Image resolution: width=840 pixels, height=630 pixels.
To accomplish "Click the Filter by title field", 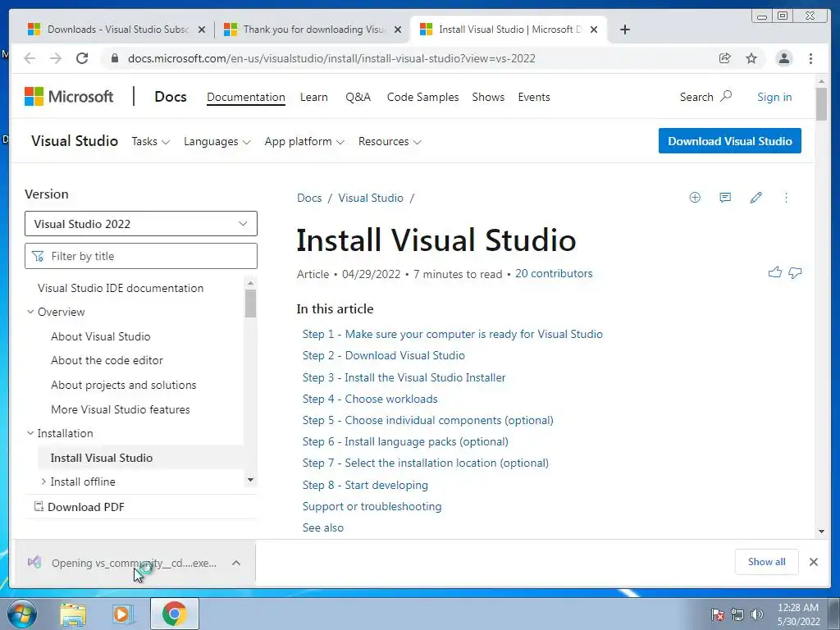I will click(x=141, y=256).
